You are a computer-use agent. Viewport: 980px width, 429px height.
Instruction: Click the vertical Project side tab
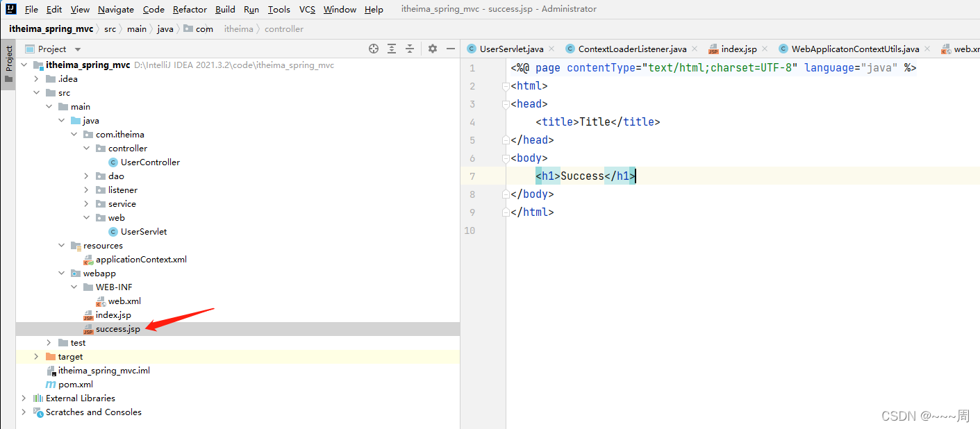pos(8,64)
